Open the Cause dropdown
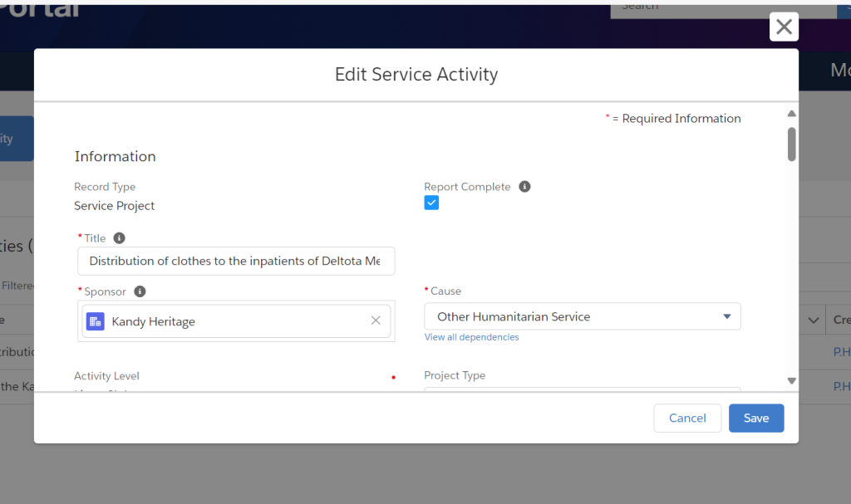The height and width of the screenshot is (504, 851). (583, 316)
